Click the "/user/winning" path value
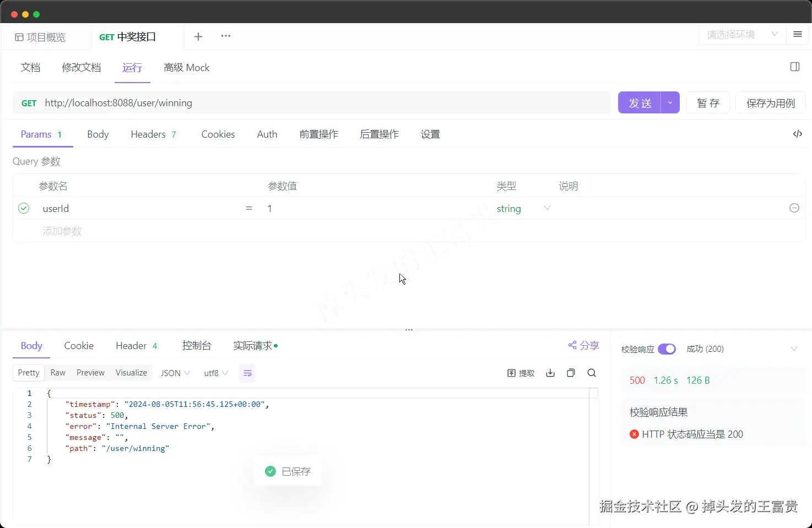Image resolution: width=812 pixels, height=528 pixels. click(x=135, y=448)
